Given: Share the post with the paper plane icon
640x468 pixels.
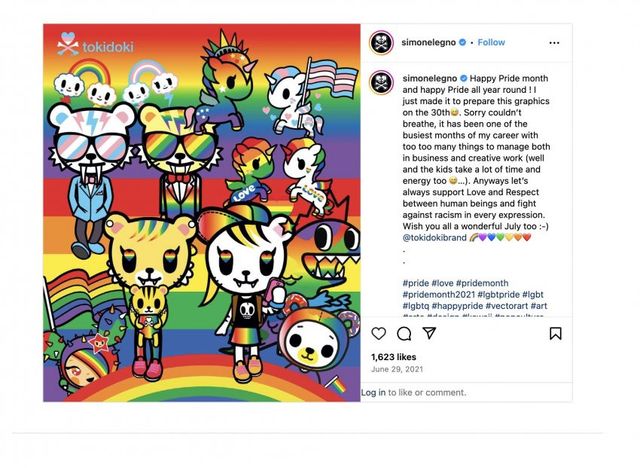Looking at the screenshot, I should click(430, 333).
